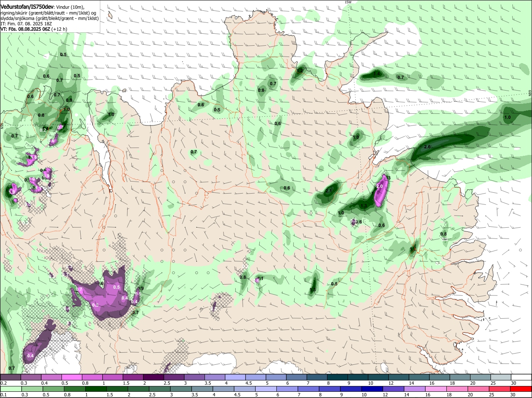Viewport: 532px width, 398px height.
Task: Select top-row legend swatch between 8 and 9
Action: pyautogui.click(x=337, y=377)
